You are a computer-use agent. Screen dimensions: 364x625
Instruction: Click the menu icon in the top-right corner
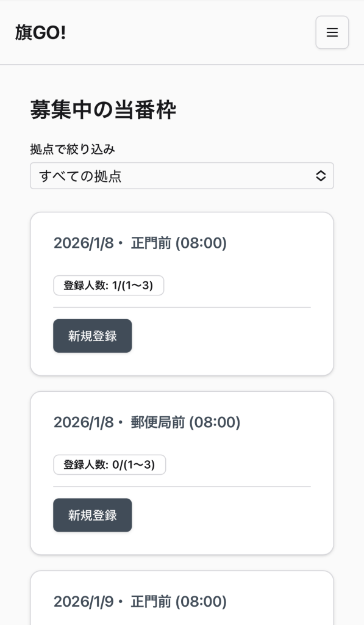pyautogui.click(x=332, y=33)
